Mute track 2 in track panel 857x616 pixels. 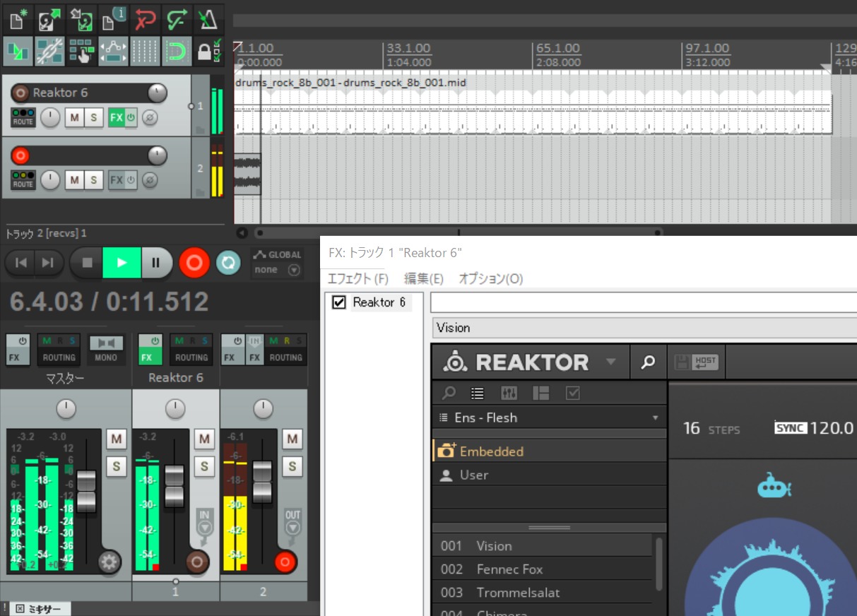coord(74,180)
